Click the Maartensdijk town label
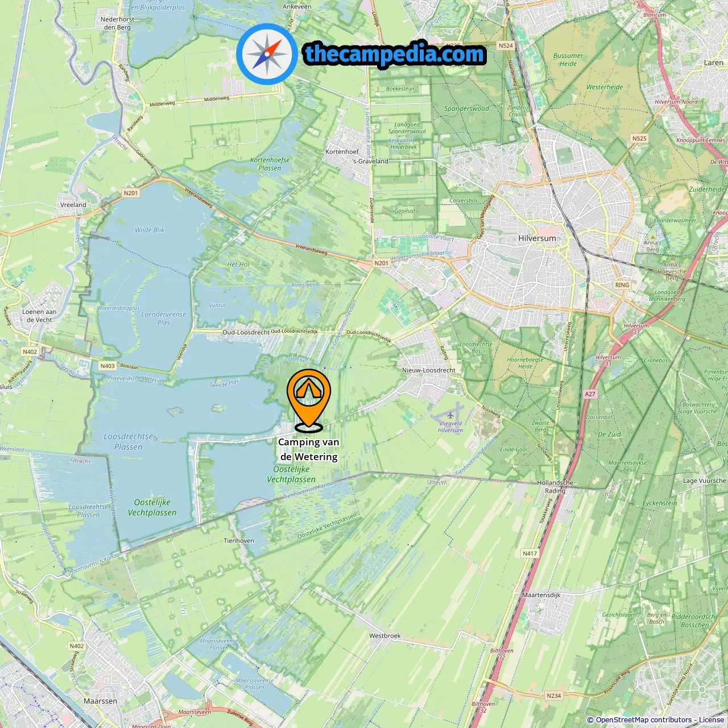The image size is (728, 728). 541,595
